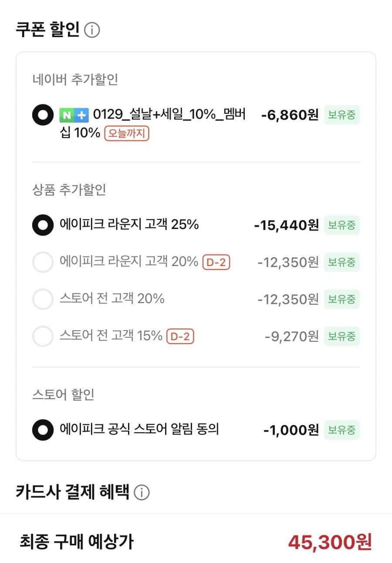This screenshot has width=392, height=563.
Task: Click 보유중 badge for 멤버십 10% coupon
Action: point(341,115)
